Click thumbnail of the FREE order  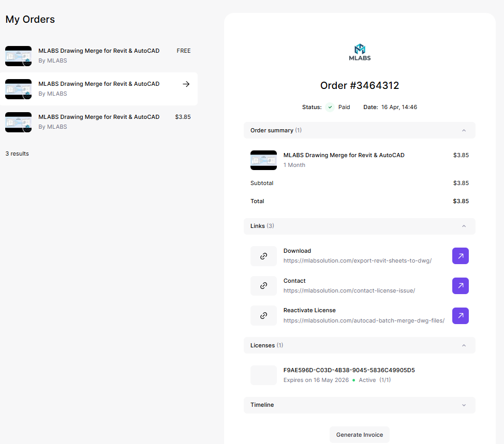(18, 56)
